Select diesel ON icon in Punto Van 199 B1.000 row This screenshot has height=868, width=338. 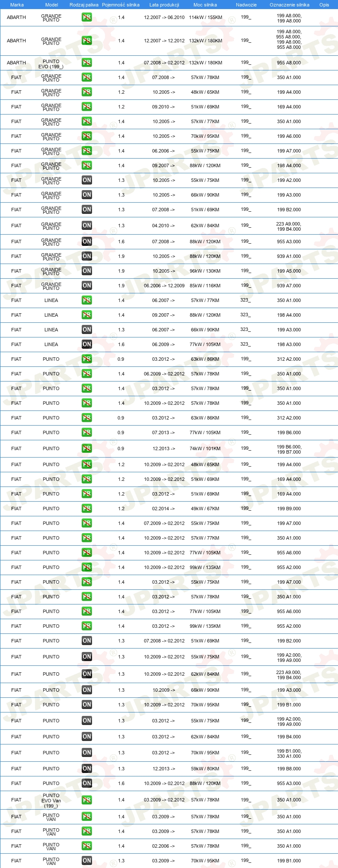click(87, 861)
